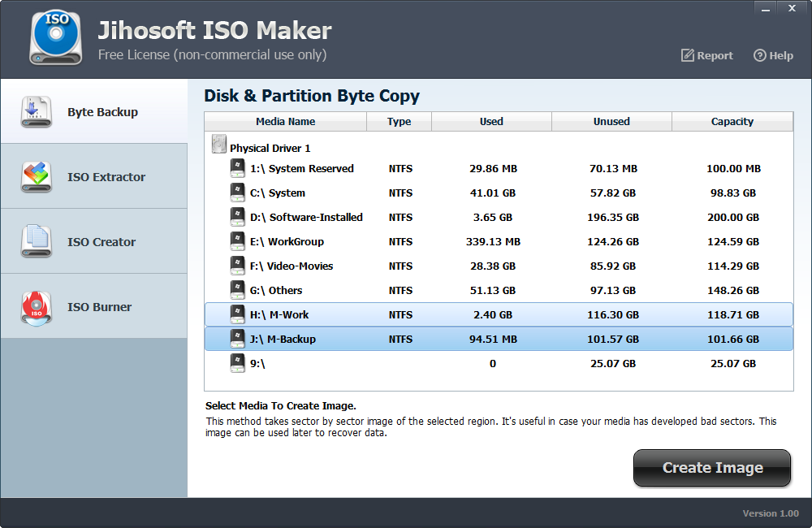This screenshot has height=528, width=812.
Task: Click the drive icon for System Reserved
Action: (237, 168)
